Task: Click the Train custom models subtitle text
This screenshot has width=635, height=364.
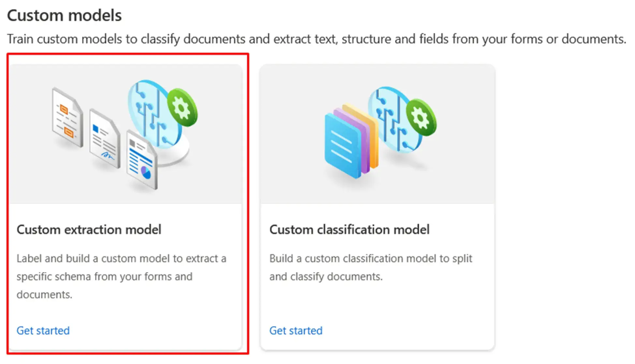Action: click(x=317, y=39)
